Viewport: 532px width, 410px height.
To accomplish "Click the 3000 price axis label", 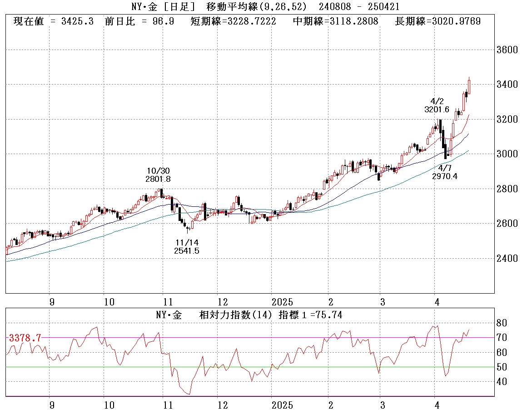I will (x=507, y=154).
